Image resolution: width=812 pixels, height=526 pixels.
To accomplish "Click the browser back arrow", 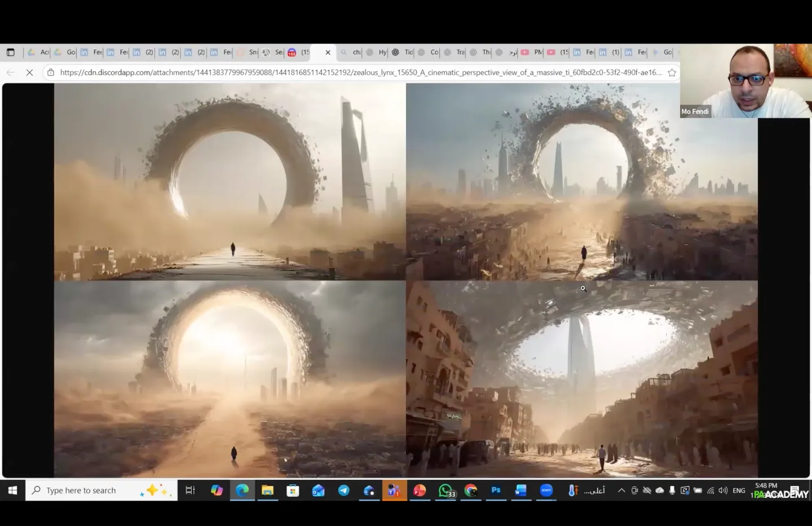I will 10,72.
